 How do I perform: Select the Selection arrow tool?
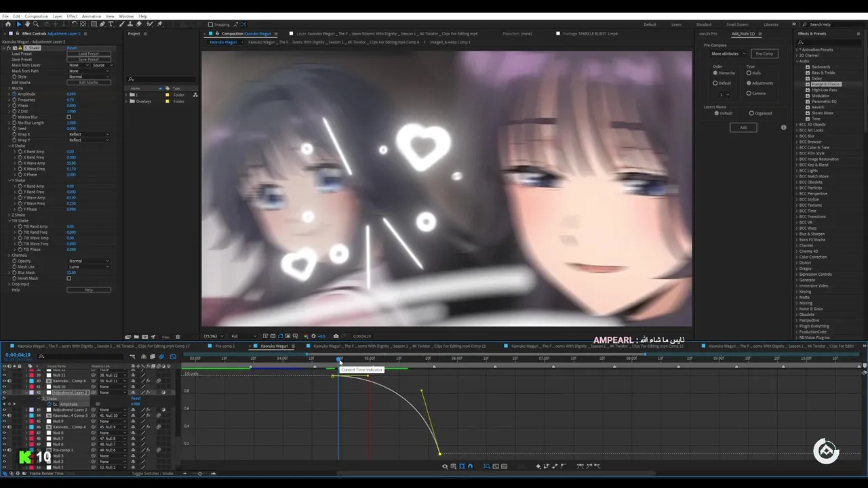coord(18,24)
